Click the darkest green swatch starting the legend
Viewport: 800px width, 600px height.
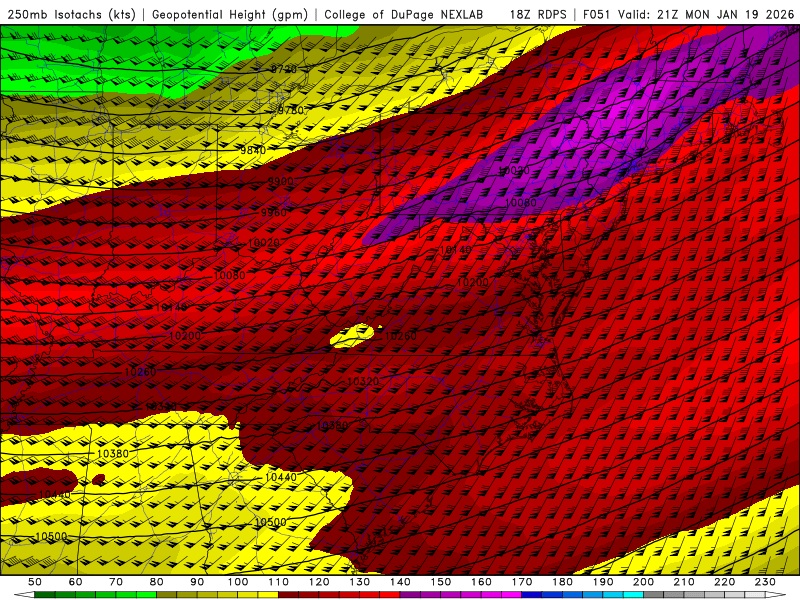(45, 595)
